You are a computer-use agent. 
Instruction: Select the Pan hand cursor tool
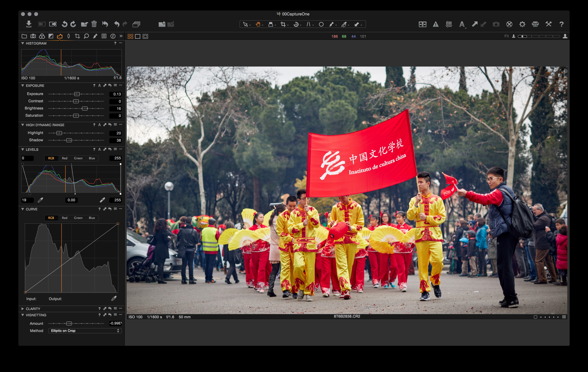click(x=258, y=24)
